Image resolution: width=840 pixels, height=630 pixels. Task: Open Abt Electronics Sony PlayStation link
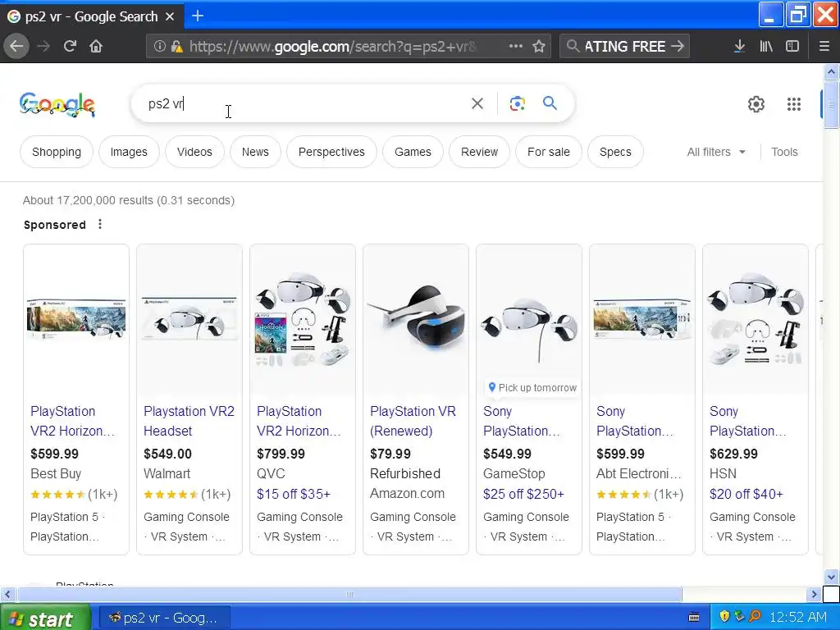[635, 421]
